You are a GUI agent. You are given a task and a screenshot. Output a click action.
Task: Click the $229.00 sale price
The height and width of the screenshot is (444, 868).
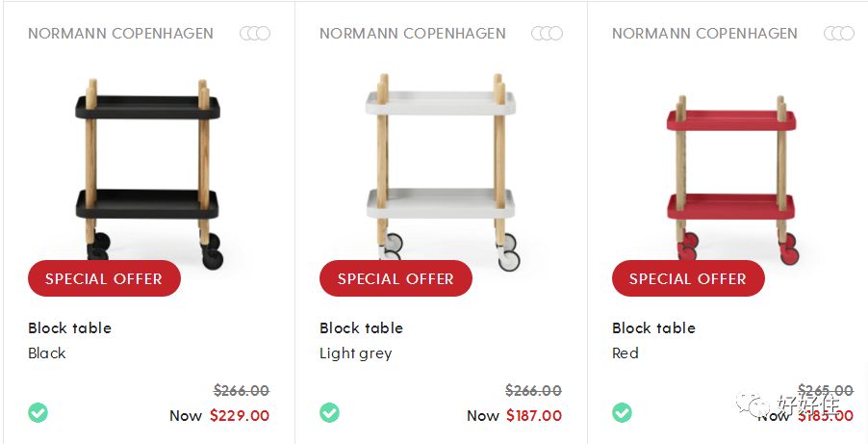[240, 416]
